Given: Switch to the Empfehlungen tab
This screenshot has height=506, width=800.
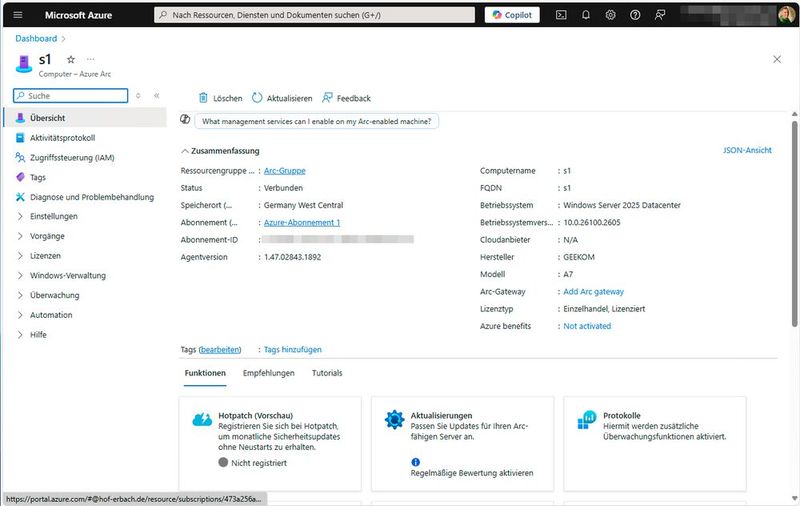Looking at the screenshot, I should point(269,373).
